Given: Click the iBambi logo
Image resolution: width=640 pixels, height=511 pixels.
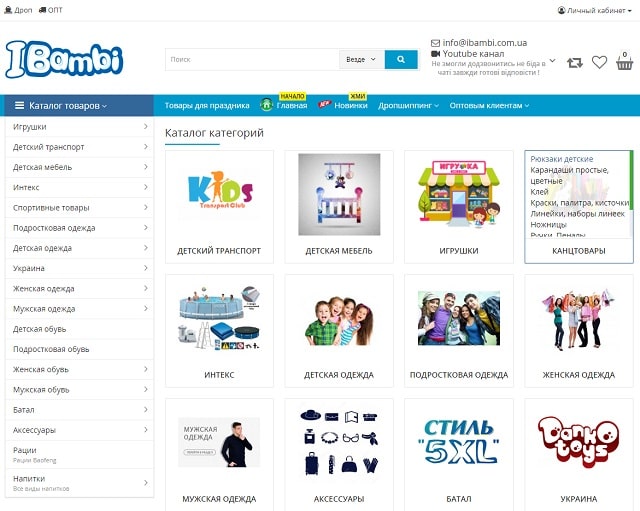Looking at the screenshot, I should pos(64,59).
